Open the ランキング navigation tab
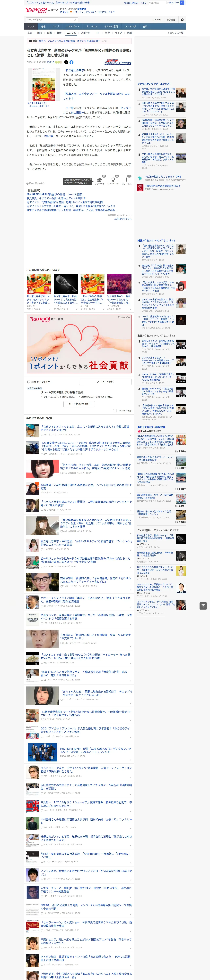This screenshot has height=980, width=210. coord(130,27)
